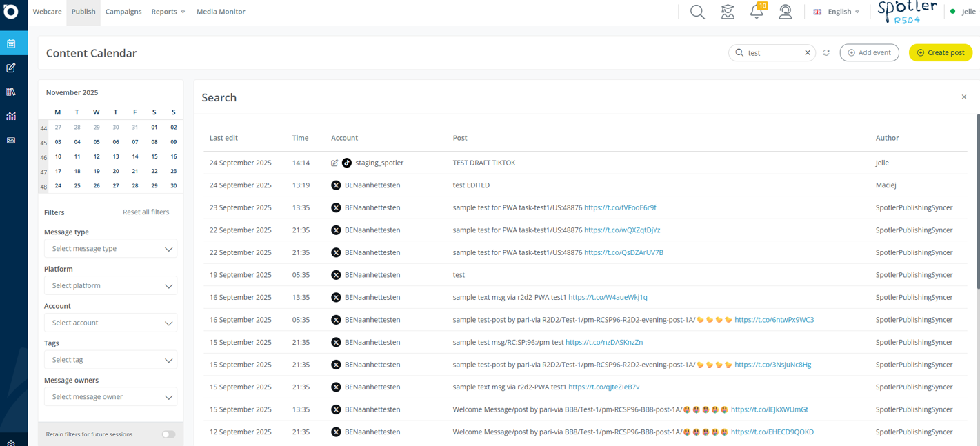Viewport: 980px width, 446px height.
Task: Open the Select message owner dropdown
Action: pyautogui.click(x=110, y=397)
